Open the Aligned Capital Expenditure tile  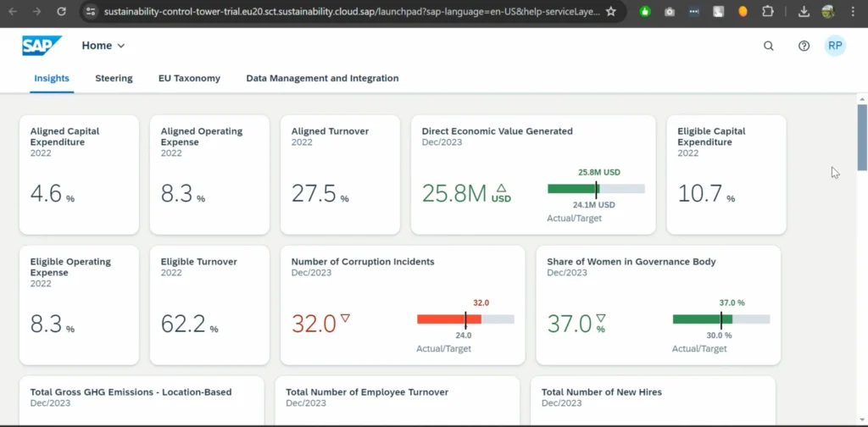coord(79,175)
